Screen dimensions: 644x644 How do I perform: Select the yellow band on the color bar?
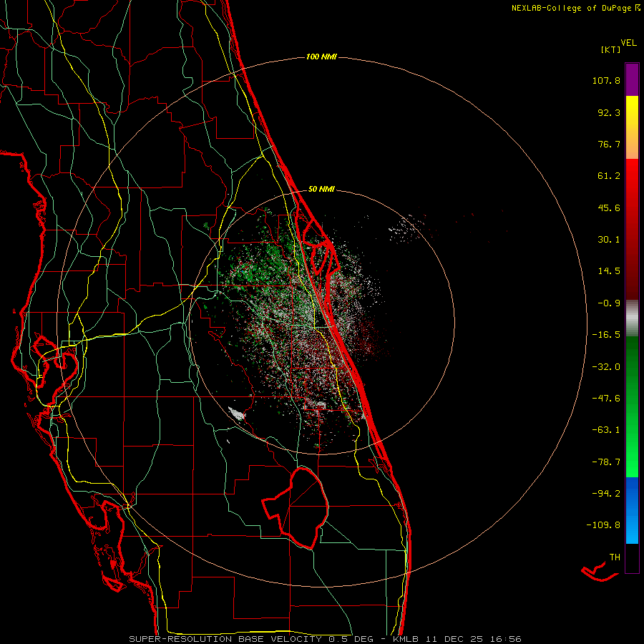pyautogui.click(x=632, y=113)
